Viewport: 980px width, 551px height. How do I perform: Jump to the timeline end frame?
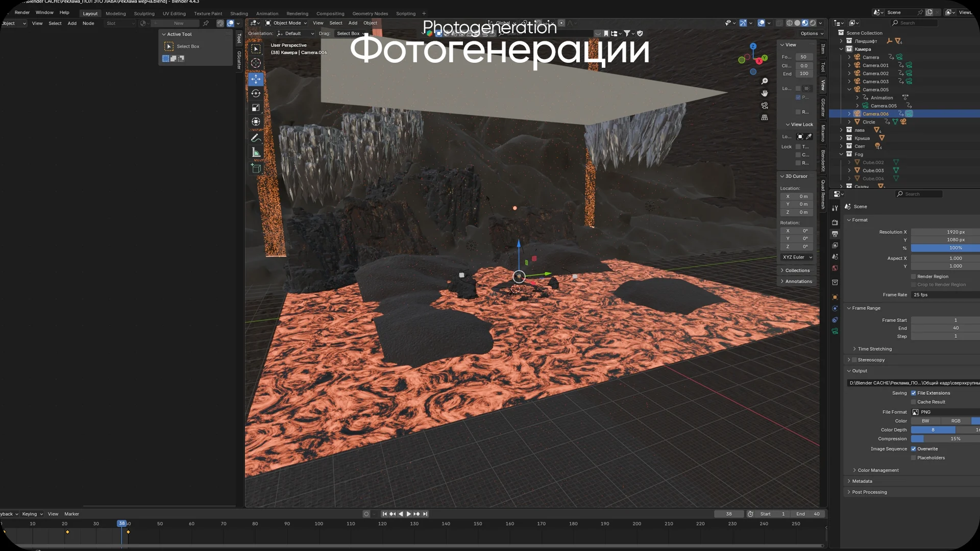tap(425, 514)
